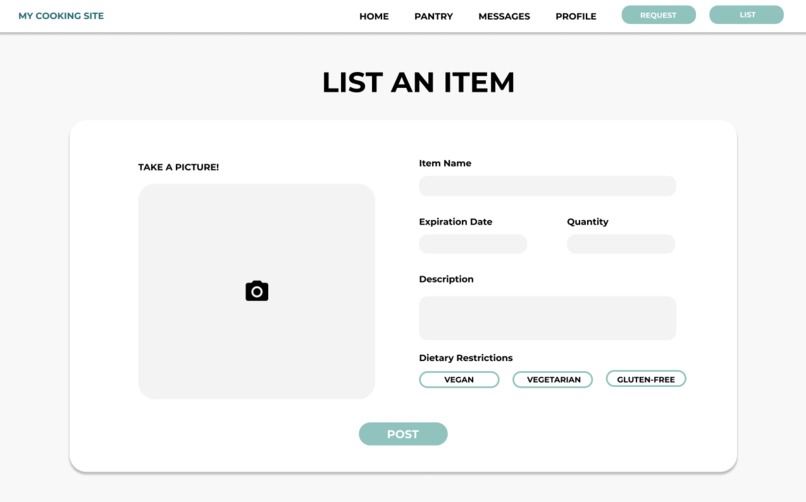Image resolution: width=806 pixels, height=502 pixels.
Task: Click the TAKE A PICTURE! label
Action: click(x=178, y=167)
